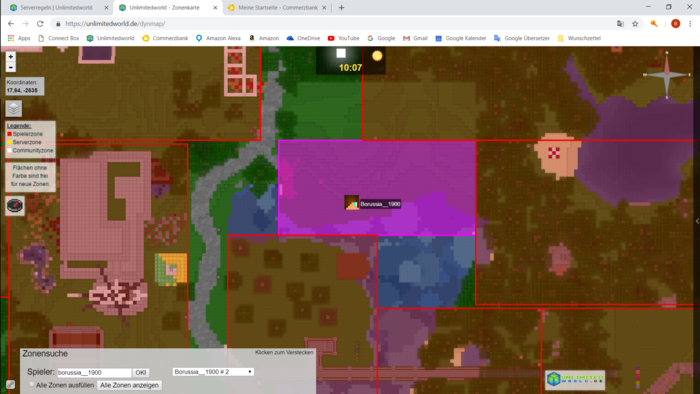Image resolution: width=700 pixels, height=394 pixels.
Task: Zoom out of the map with minus button
Action: point(11,67)
